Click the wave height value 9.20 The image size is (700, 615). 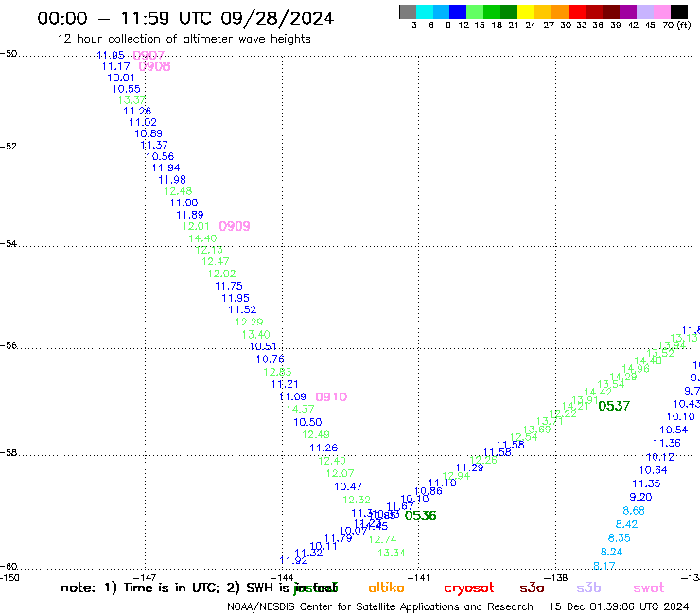coord(640,497)
